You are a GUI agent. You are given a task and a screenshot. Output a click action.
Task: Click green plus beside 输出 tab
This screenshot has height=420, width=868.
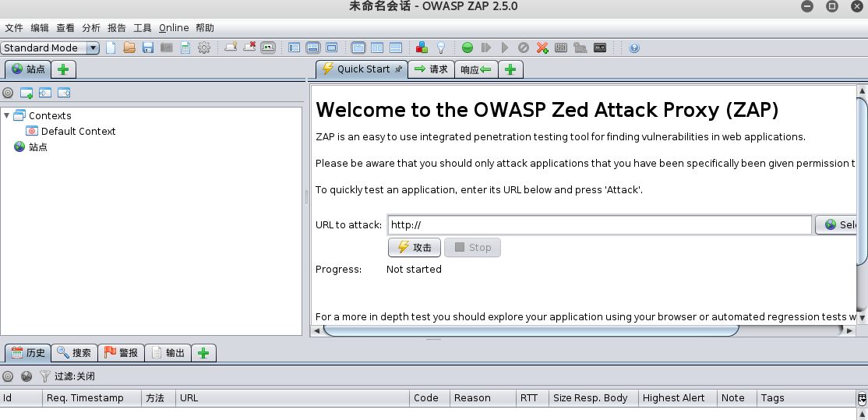click(x=203, y=353)
